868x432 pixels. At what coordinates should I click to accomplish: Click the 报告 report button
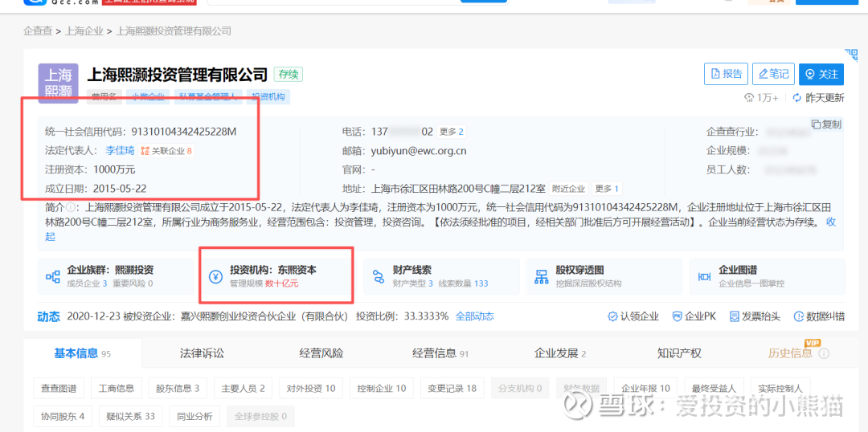(726, 74)
